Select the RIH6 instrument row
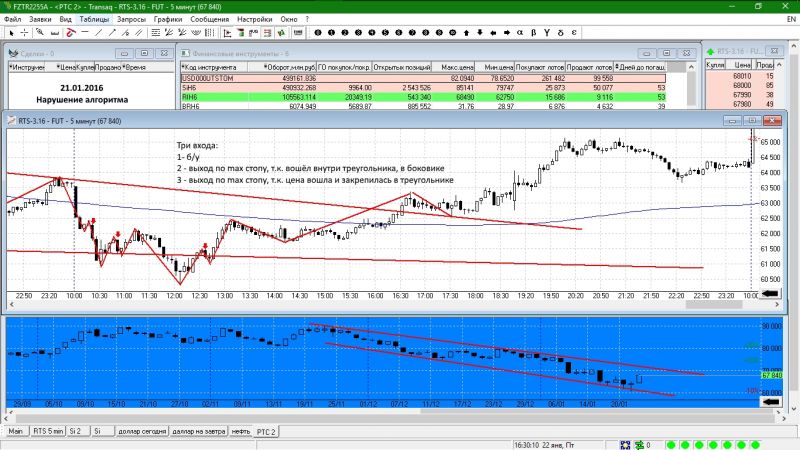The height and width of the screenshot is (450, 800). coord(423,97)
